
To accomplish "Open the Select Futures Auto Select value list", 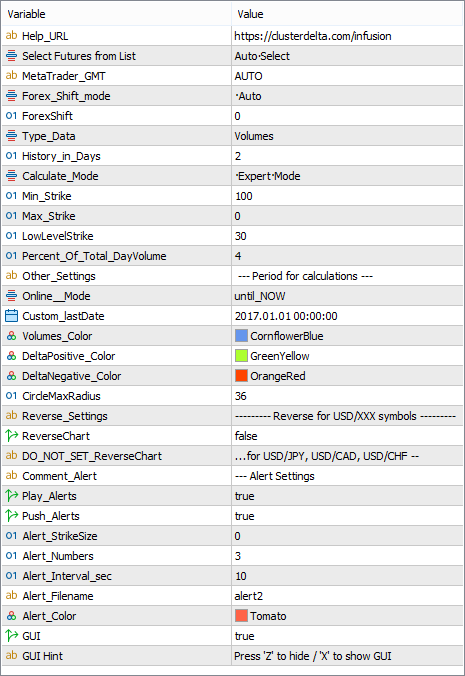I will [x=347, y=56].
